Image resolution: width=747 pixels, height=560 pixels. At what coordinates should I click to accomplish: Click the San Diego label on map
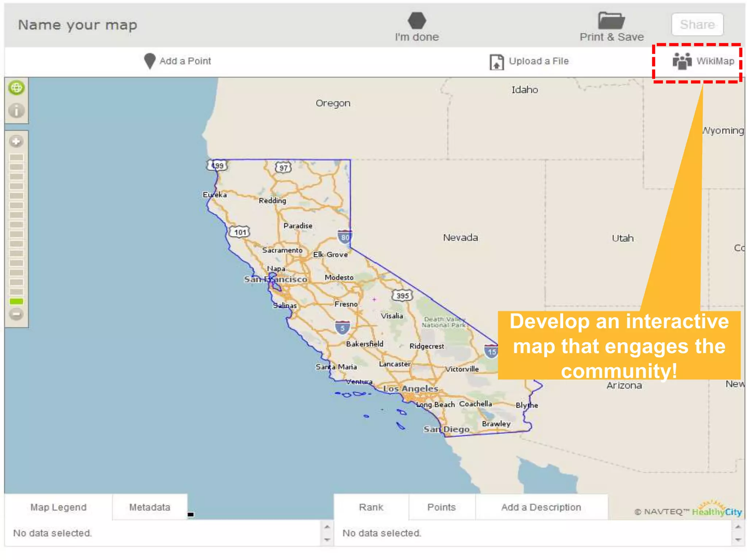point(446,429)
